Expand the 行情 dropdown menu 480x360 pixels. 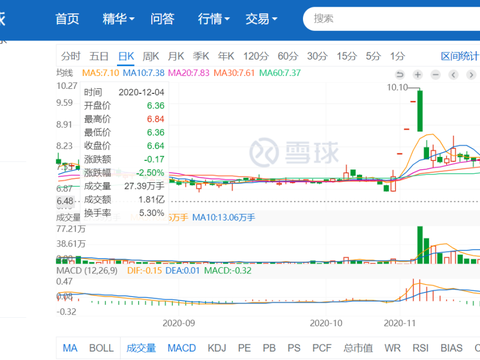click(214, 19)
